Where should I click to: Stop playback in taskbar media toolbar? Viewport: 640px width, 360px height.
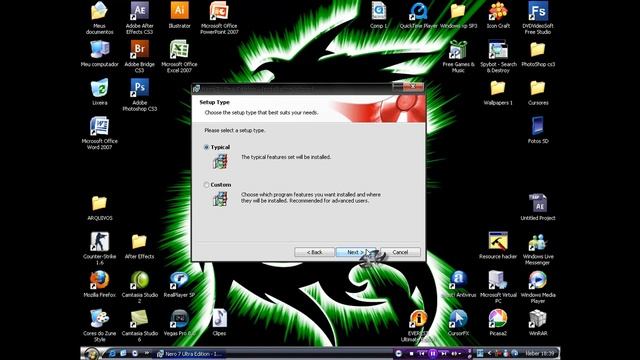coord(411,353)
